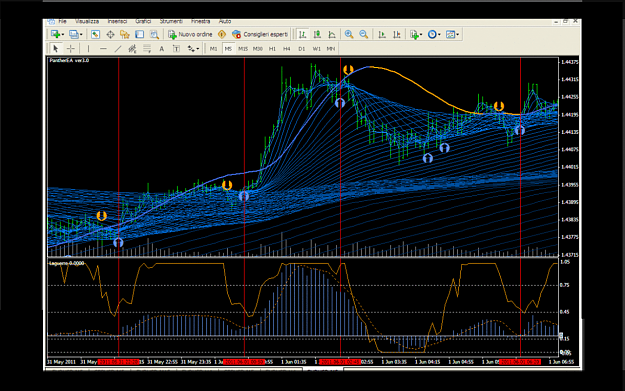This screenshot has width=625, height=391.
Task: Click the price scale value 1.44375
Action: (x=569, y=62)
